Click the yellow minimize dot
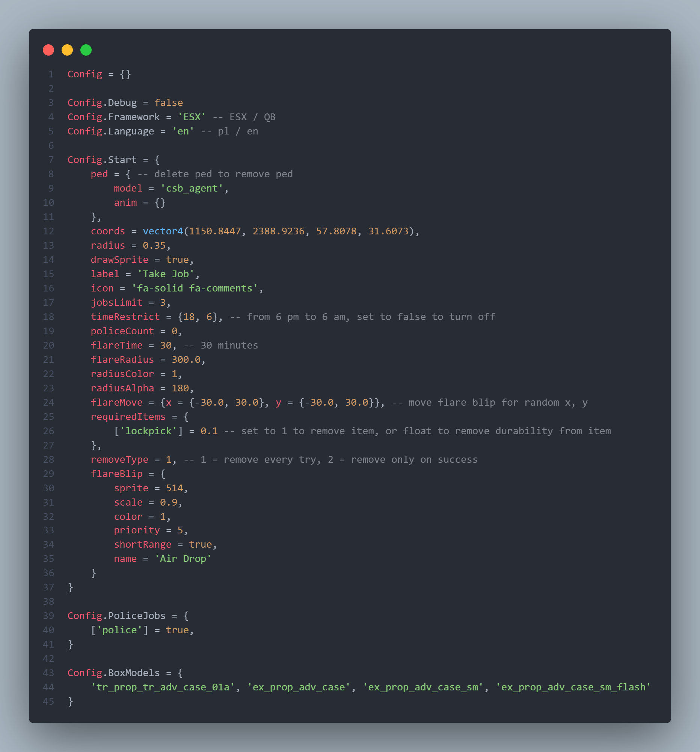Screen dimensions: 700x752 click(x=67, y=50)
